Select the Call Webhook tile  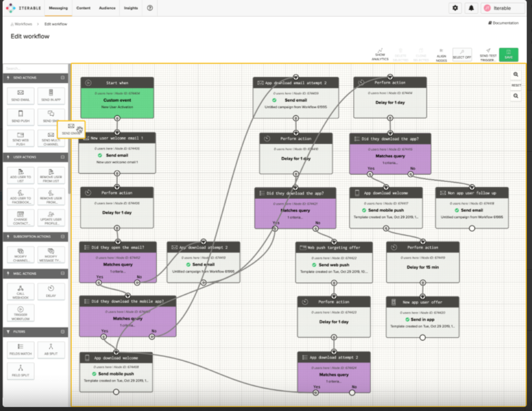(21, 292)
